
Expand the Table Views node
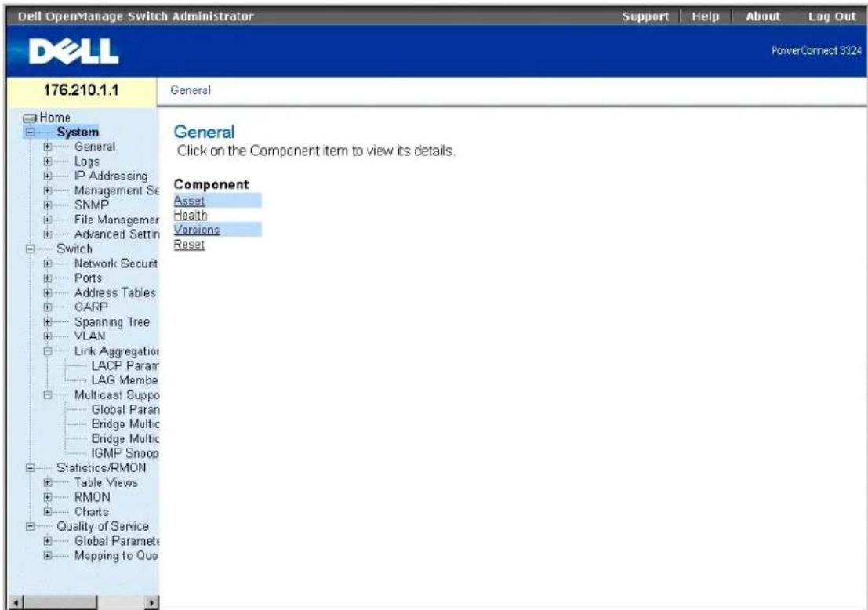pyautogui.click(x=48, y=482)
